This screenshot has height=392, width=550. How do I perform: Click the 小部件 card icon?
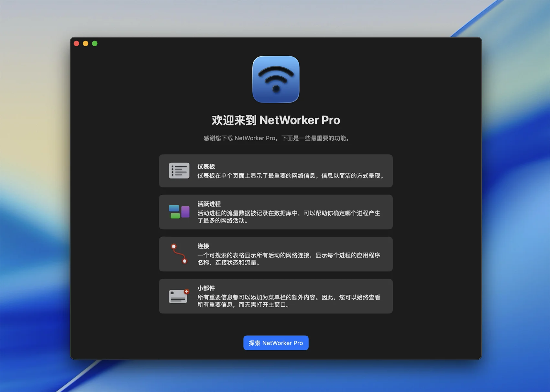[x=178, y=297]
